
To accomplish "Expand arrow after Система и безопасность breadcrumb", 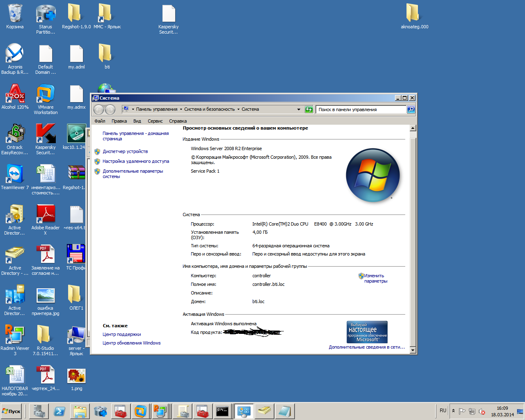I will click(238, 110).
